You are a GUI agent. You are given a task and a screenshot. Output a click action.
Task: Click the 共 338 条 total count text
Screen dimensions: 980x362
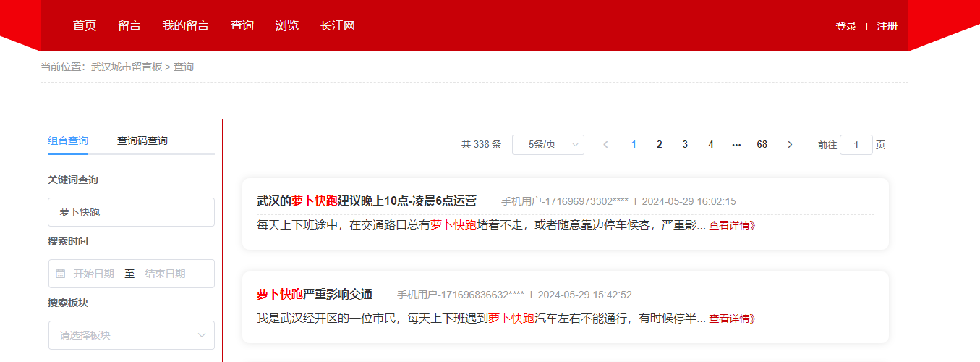(x=481, y=145)
